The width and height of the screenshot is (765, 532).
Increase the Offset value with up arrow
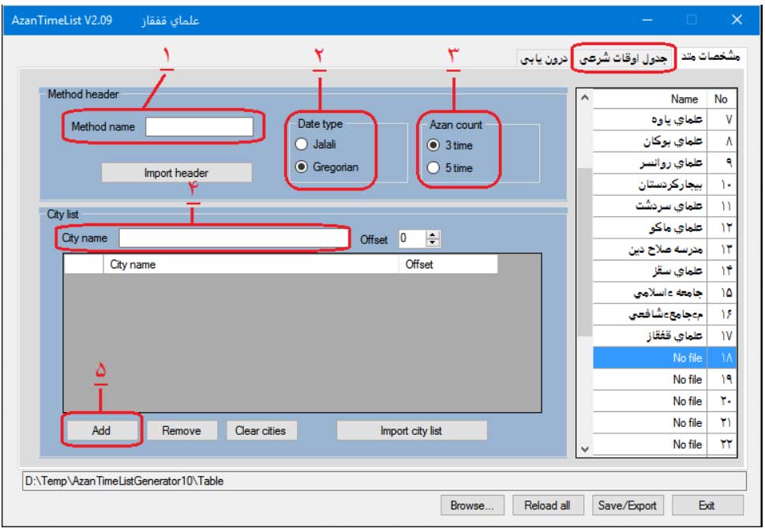click(x=432, y=234)
